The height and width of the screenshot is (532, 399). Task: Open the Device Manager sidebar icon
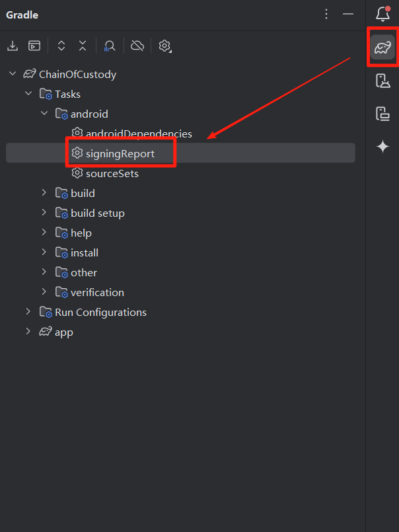pos(382,81)
